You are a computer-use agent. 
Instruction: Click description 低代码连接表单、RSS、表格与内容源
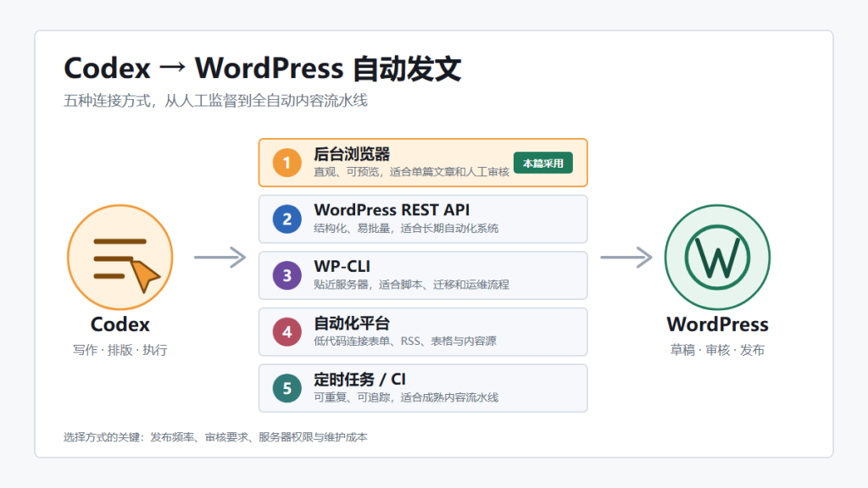tap(404, 341)
